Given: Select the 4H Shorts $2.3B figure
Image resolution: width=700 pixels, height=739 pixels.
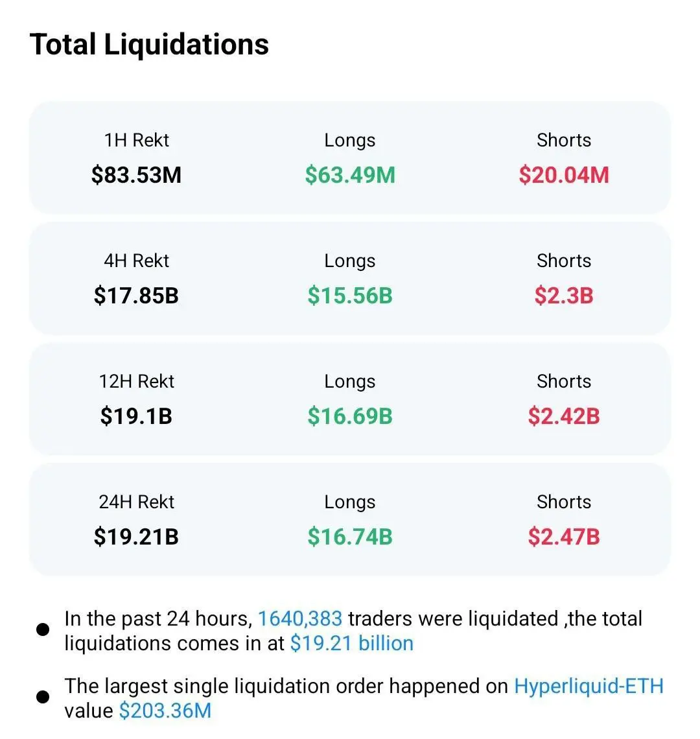Looking at the screenshot, I should point(564,296).
